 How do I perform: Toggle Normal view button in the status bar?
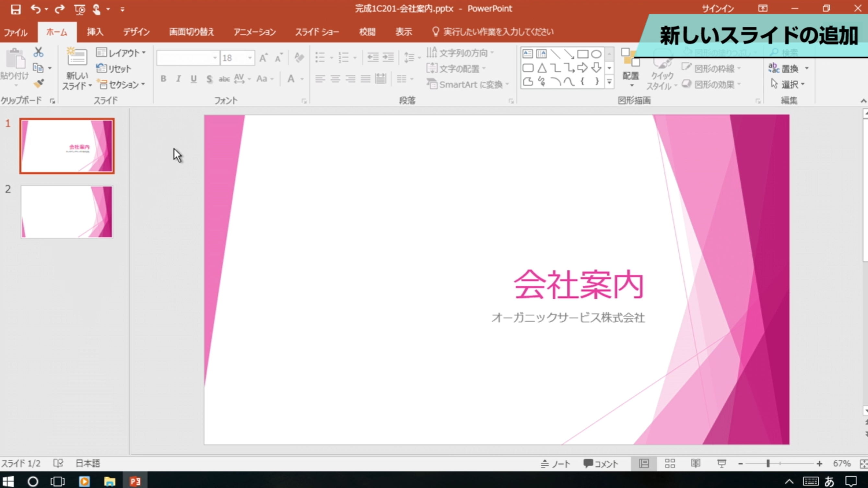coord(644,463)
